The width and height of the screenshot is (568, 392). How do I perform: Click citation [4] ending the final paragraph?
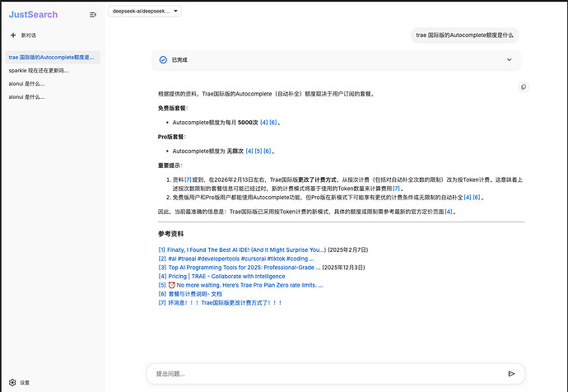(x=449, y=212)
